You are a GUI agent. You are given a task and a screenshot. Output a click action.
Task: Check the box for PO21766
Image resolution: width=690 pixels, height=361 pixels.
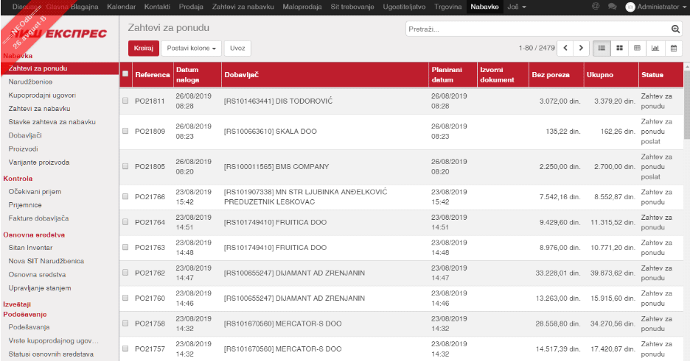tap(125, 196)
